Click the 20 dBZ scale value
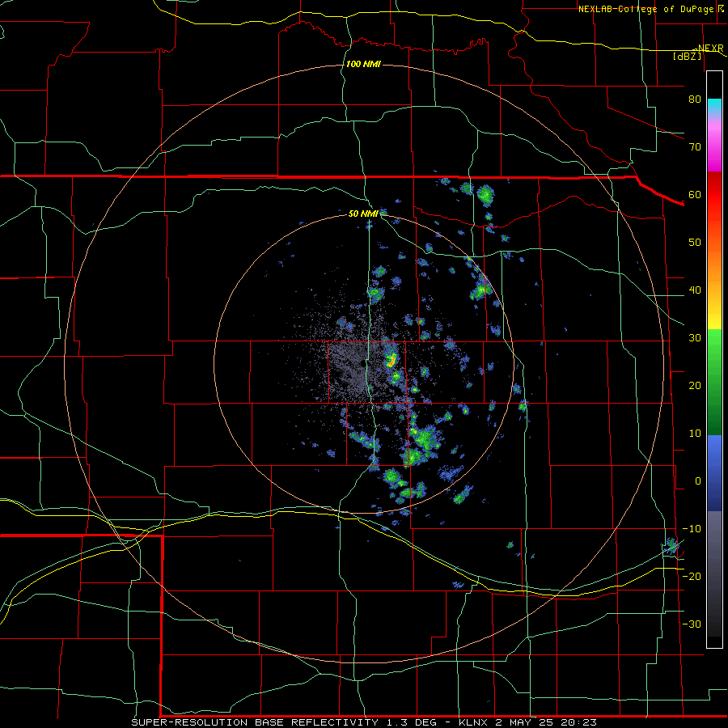728x728 pixels. 695,386
